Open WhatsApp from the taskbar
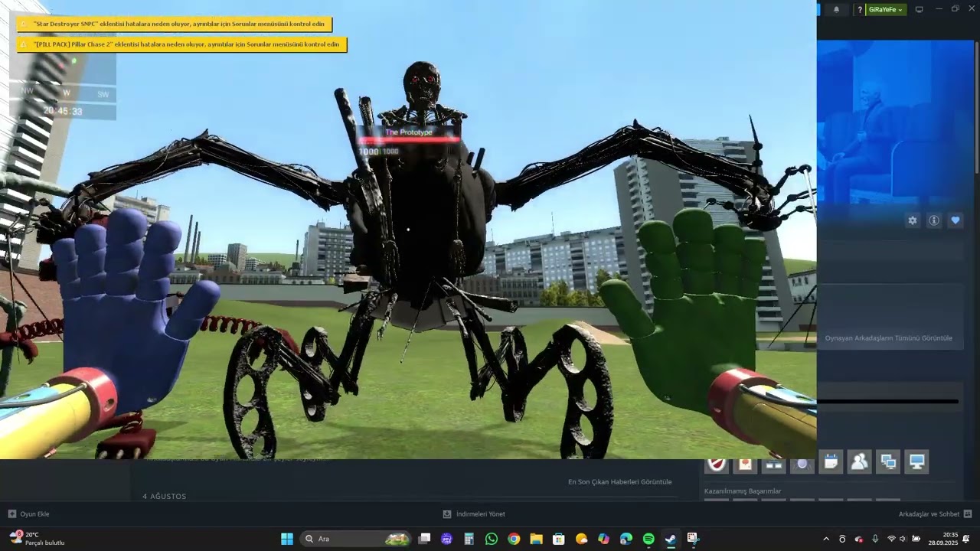The width and height of the screenshot is (980, 551). [492, 539]
